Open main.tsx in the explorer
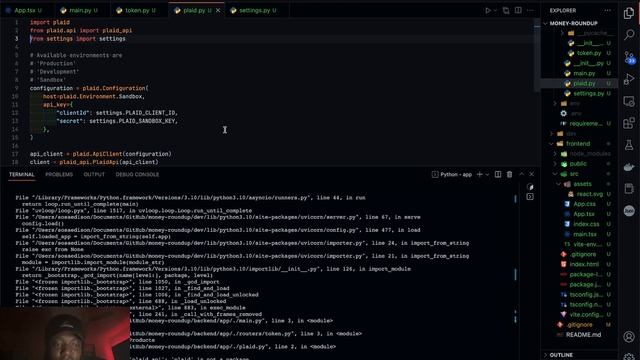 tap(584, 234)
